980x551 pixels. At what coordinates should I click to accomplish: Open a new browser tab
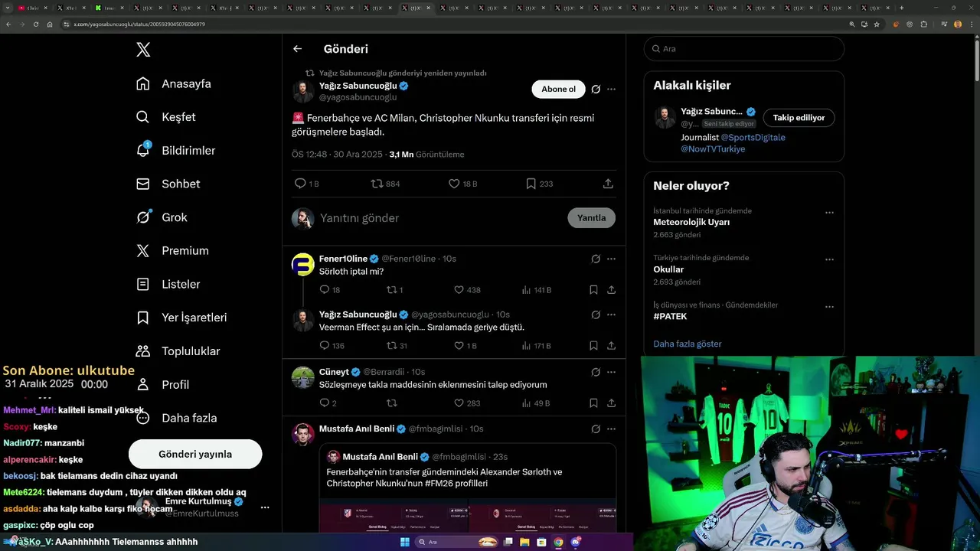point(901,8)
